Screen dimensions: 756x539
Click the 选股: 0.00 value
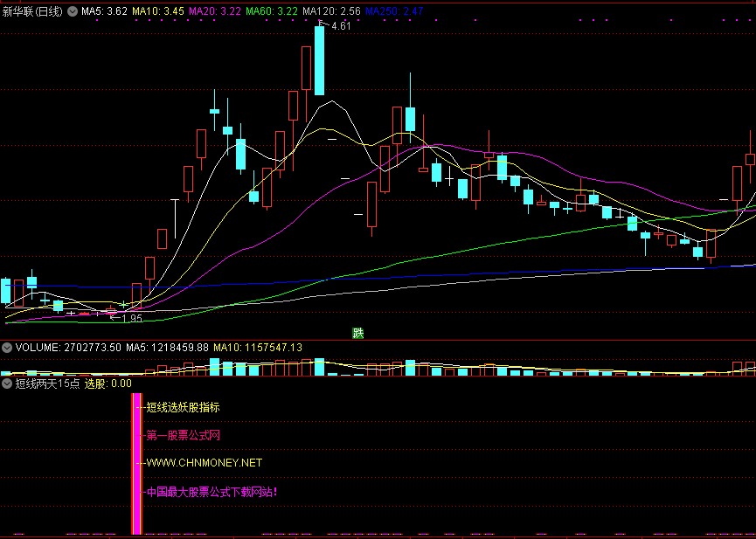(x=108, y=384)
